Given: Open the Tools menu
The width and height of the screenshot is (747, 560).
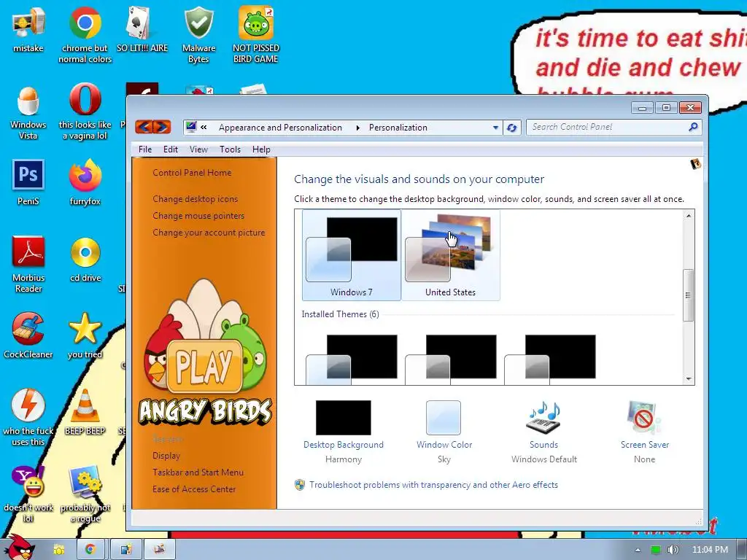Looking at the screenshot, I should (230, 149).
